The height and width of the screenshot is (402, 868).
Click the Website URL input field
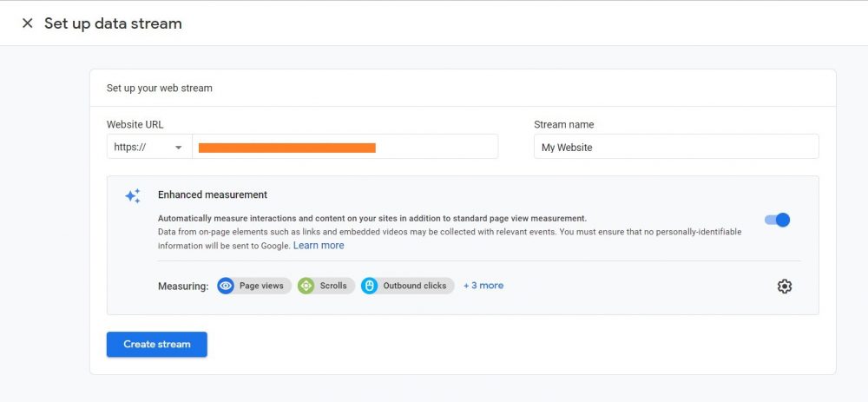pyautogui.click(x=345, y=147)
